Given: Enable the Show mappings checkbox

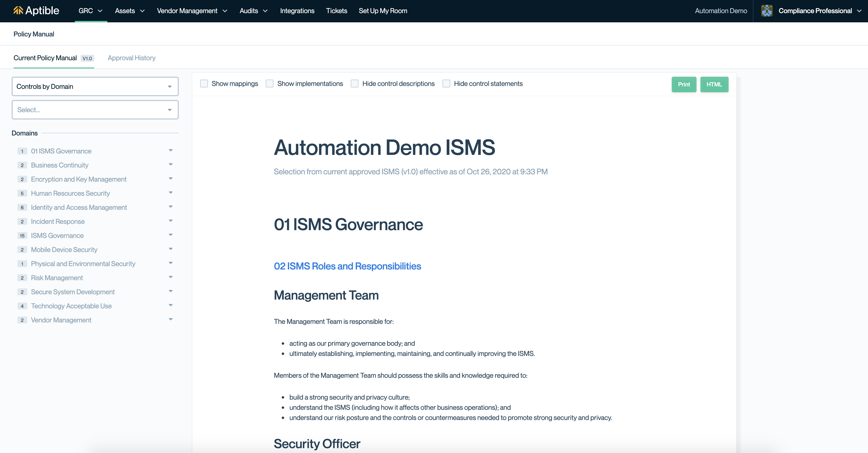Looking at the screenshot, I should click(x=204, y=84).
